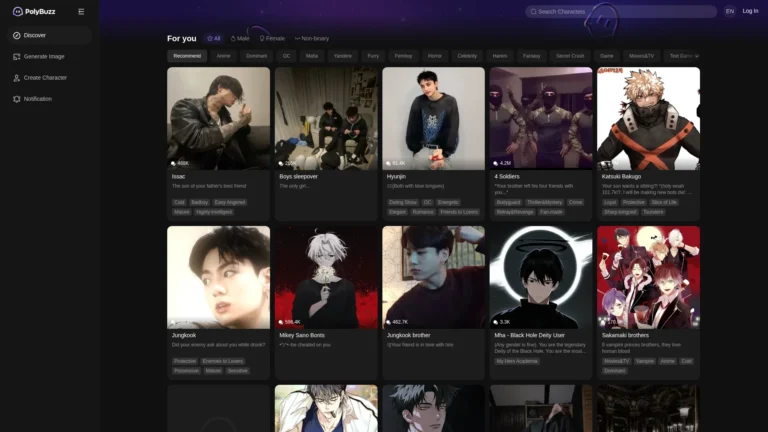Click the PolyBuzz logo icon

point(17,11)
